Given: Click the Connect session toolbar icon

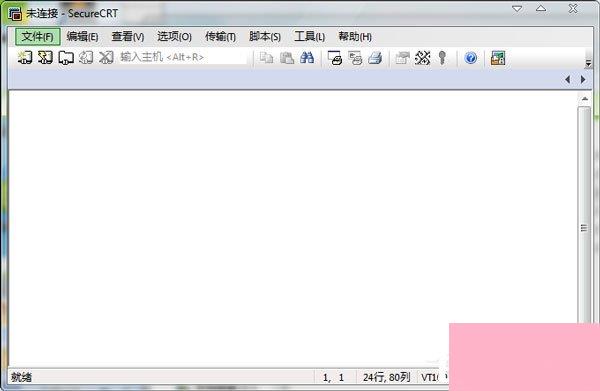Looking at the screenshot, I should point(25,58).
